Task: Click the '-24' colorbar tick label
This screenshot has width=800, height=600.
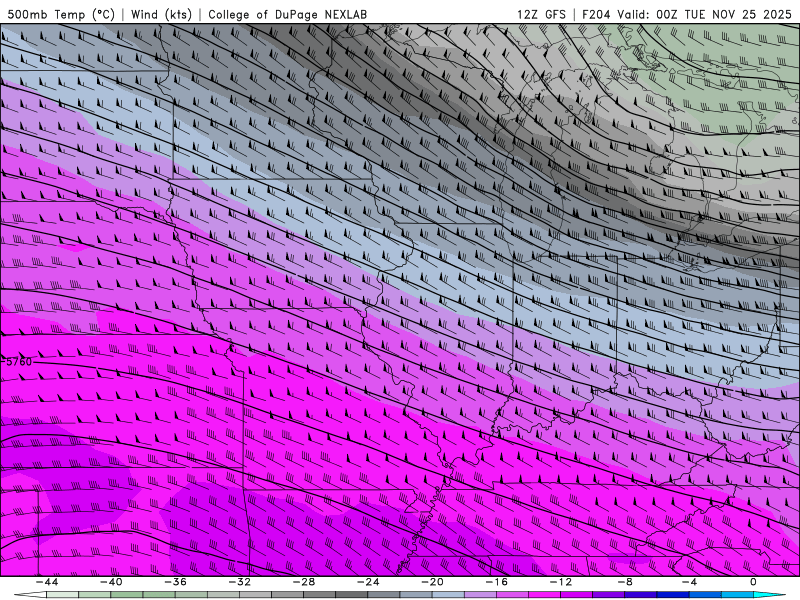Action: (x=368, y=582)
